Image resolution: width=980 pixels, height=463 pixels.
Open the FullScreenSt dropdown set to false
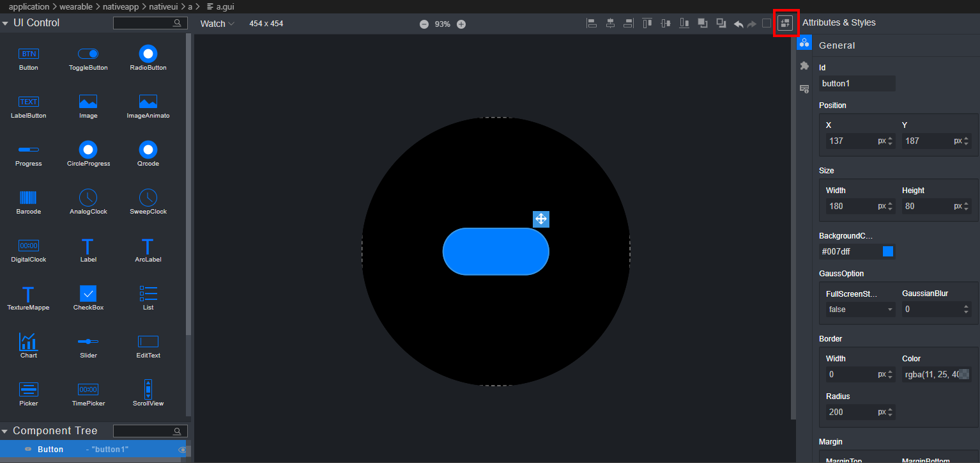click(x=860, y=310)
